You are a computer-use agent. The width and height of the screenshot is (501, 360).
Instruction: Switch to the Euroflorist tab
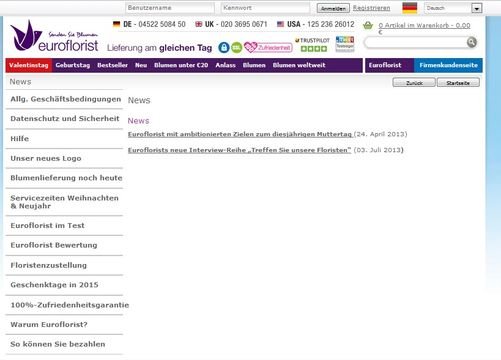[389, 65]
